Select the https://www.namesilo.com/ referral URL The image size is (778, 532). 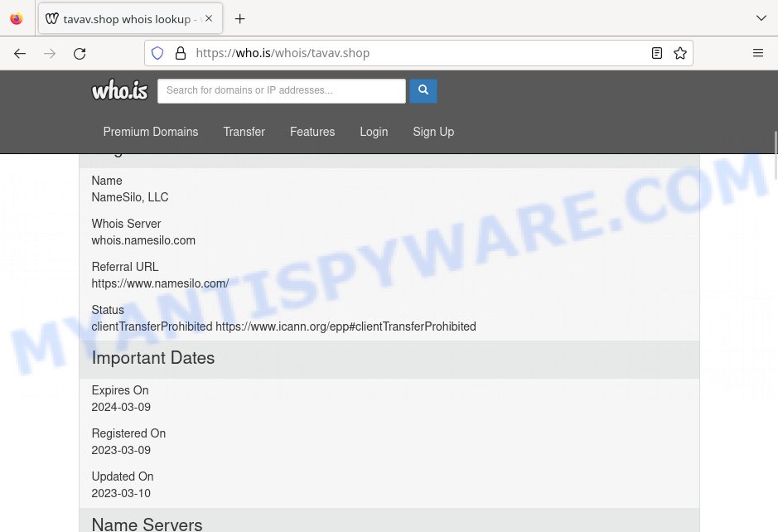160,283
